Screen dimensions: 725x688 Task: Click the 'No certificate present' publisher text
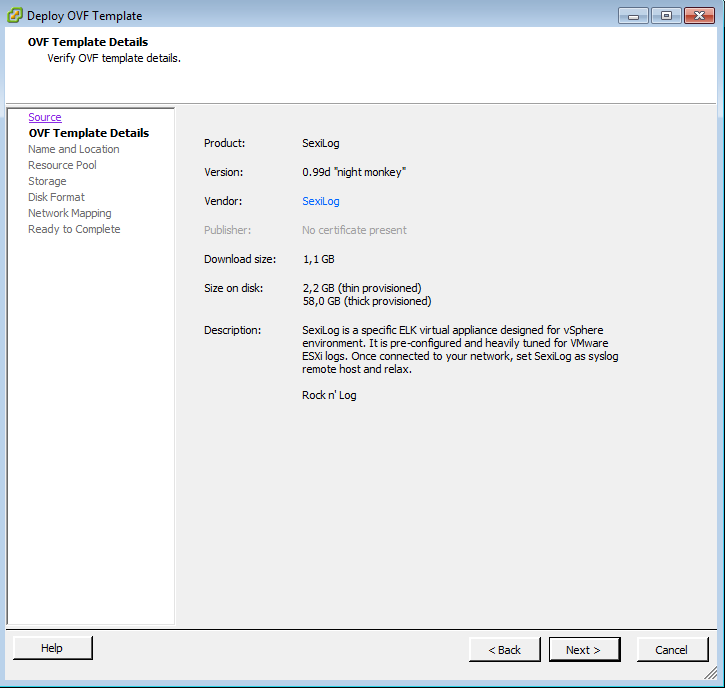click(354, 230)
